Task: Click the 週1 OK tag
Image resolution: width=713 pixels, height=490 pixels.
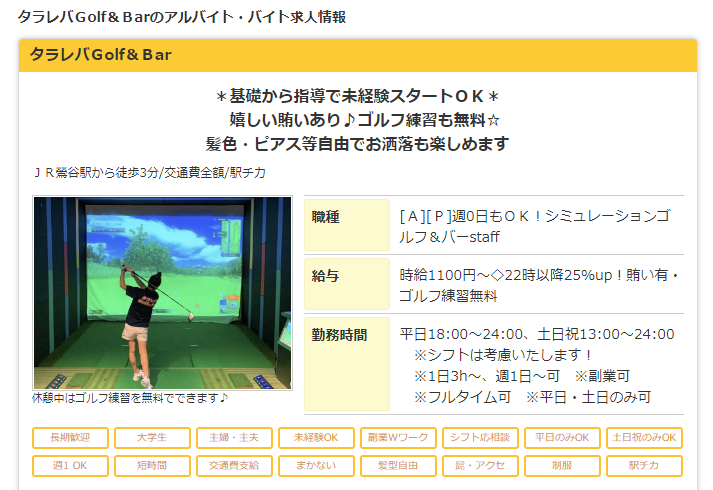Action: point(71,466)
